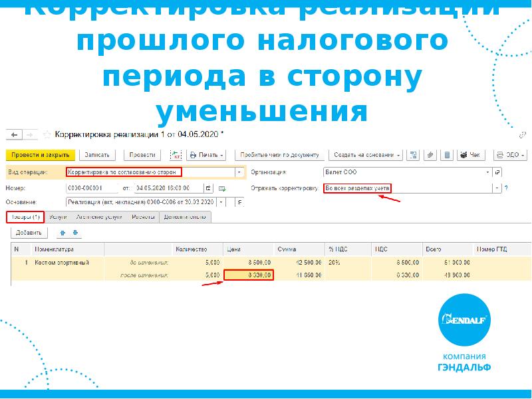Switch to Дополнительно tab

point(184,217)
